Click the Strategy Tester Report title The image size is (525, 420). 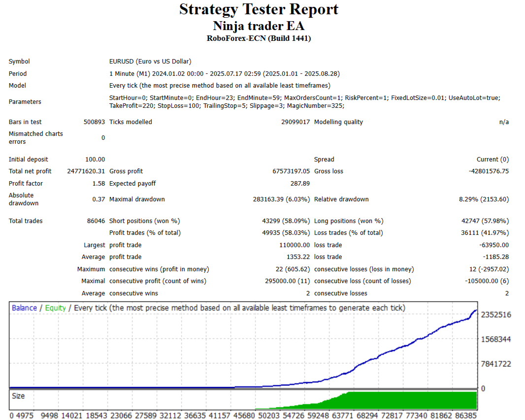(x=259, y=9)
